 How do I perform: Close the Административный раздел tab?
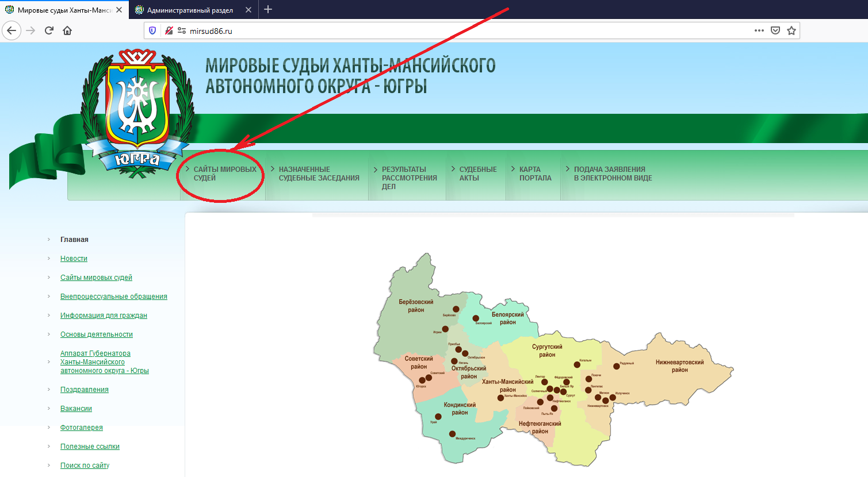click(248, 10)
